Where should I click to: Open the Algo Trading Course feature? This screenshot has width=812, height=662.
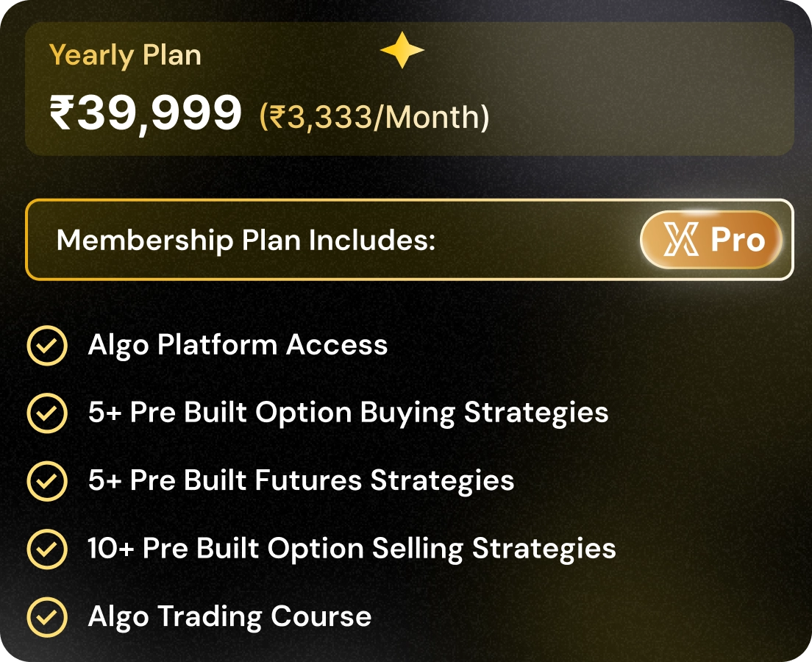point(229,616)
